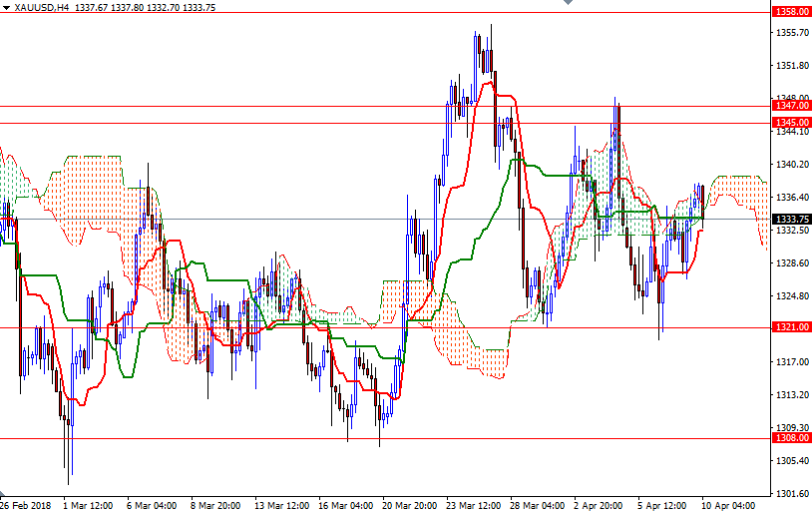Click the 2 Apr 20:00 time label
This screenshot has width=812, height=513.
pos(600,505)
